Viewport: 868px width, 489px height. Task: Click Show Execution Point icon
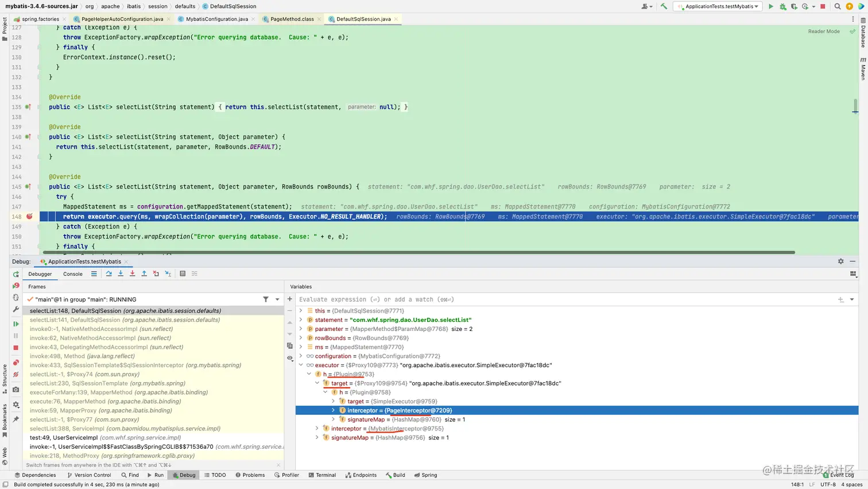pyautogui.click(x=94, y=274)
